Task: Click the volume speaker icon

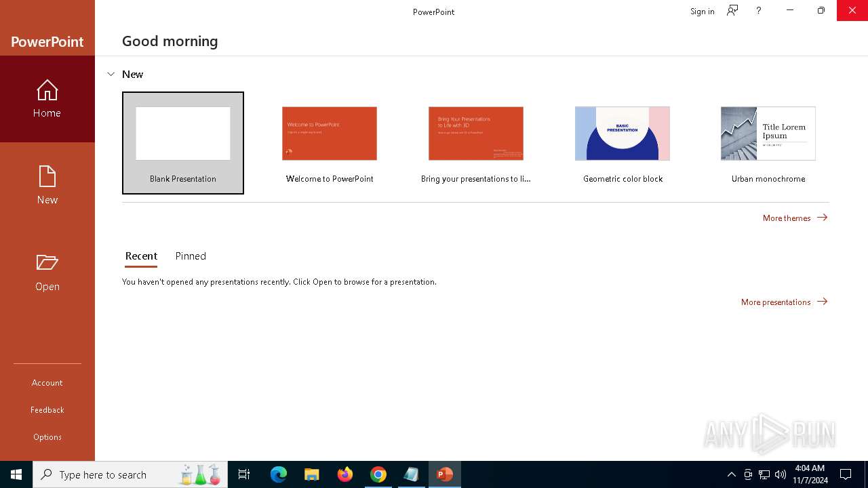Action: pos(781,474)
